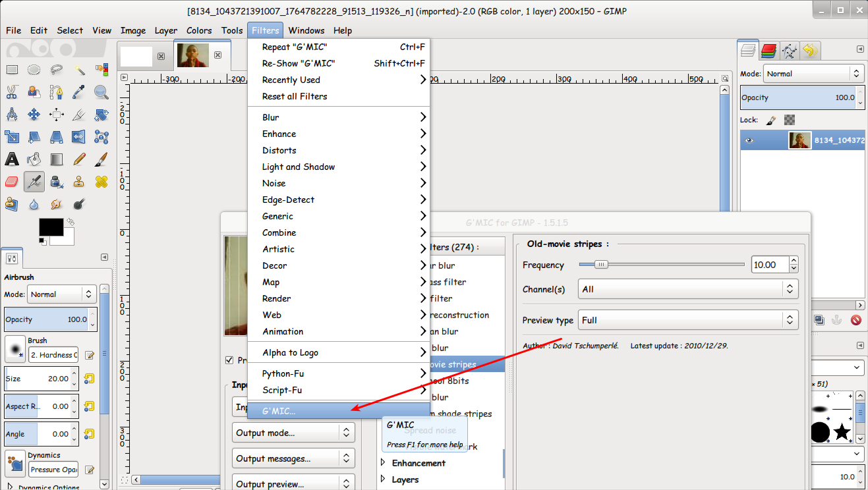Select the Select by Color tool
868x490 pixels.
pyautogui.click(x=101, y=69)
